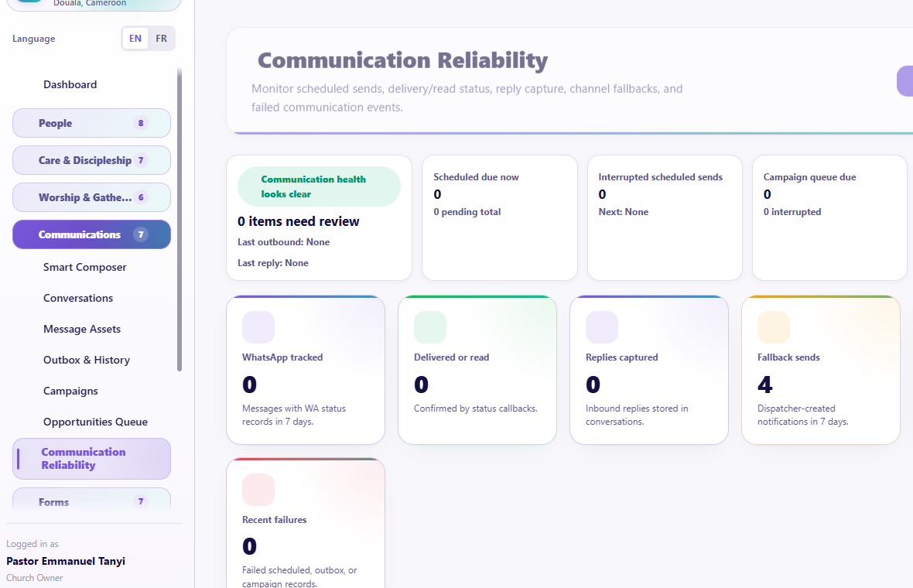The height and width of the screenshot is (588, 913).
Task: Open Outbox & History
Action: pos(87,360)
